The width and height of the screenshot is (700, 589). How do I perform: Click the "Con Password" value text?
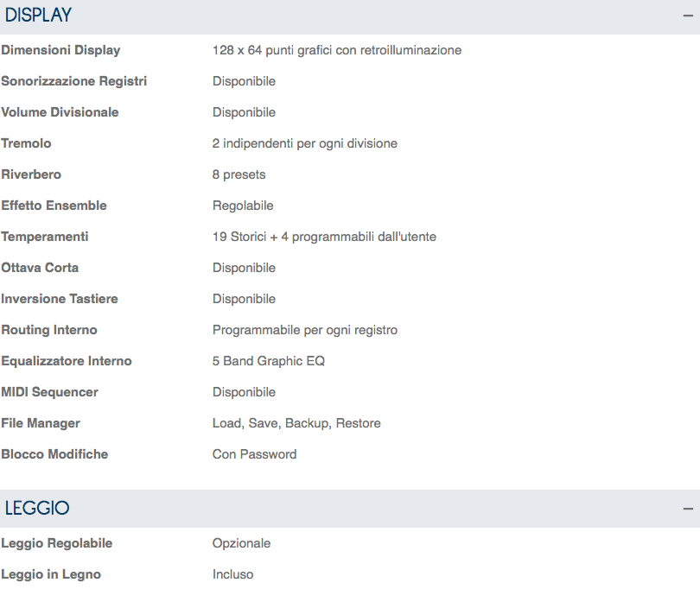coord(255,454)
